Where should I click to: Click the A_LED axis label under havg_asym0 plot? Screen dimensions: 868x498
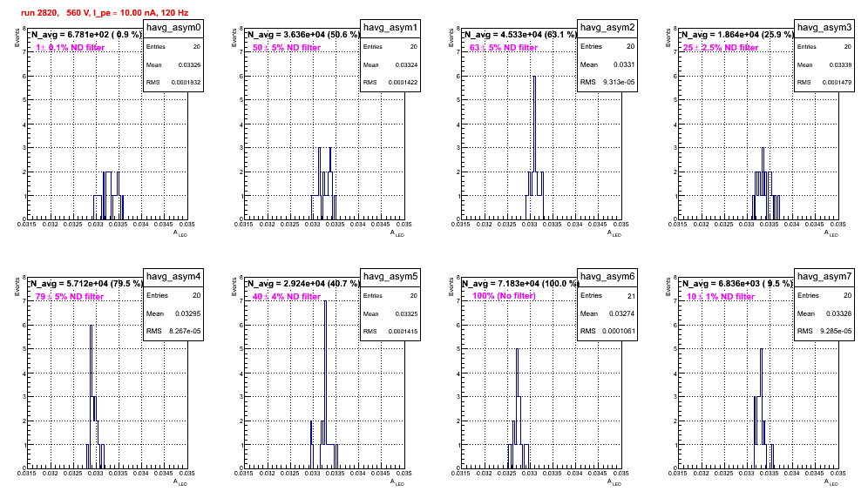[x=180, y=233]
